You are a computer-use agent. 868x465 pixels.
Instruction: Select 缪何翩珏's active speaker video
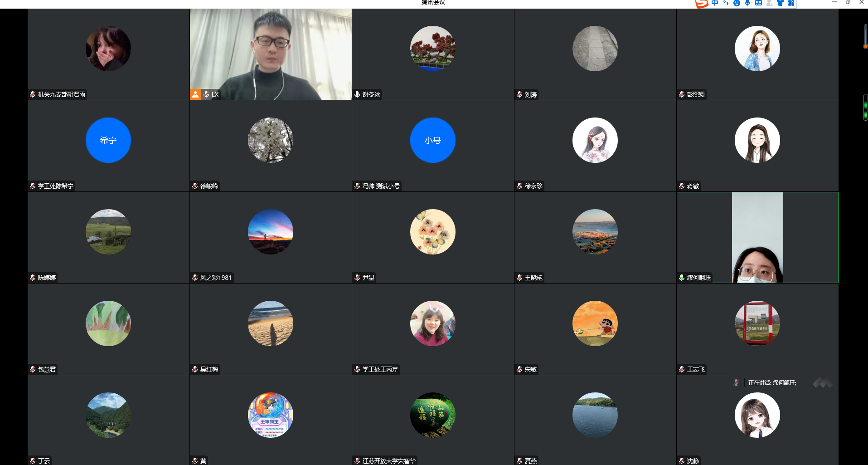coord(757,237)
